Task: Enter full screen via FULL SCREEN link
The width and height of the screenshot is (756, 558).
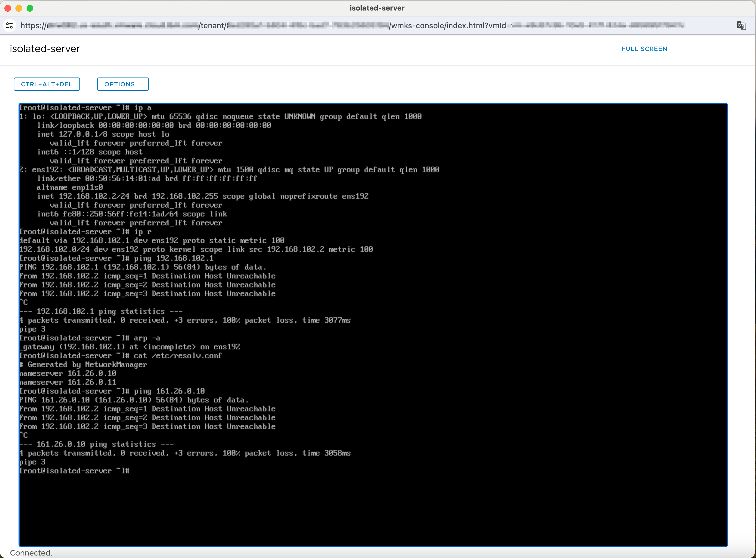Action: (x=644, y=49)
